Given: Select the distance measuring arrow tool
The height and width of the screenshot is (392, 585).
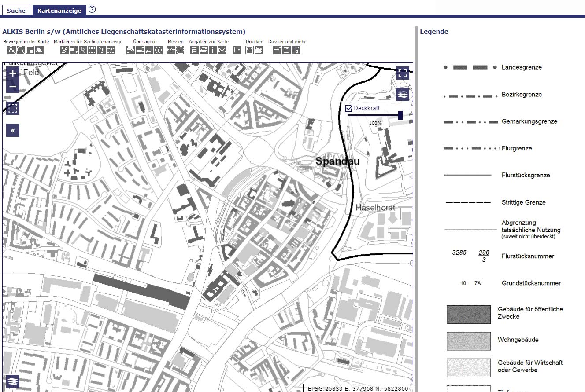Looking at the screenshot, I should (x=171, y=50).
